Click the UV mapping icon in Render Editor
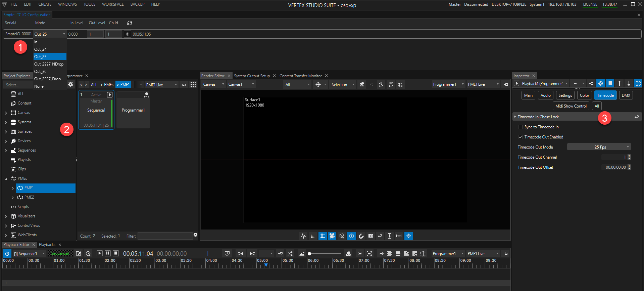Image resolution: width=644 pixels, height=291 pixels. tap(391, 84)
